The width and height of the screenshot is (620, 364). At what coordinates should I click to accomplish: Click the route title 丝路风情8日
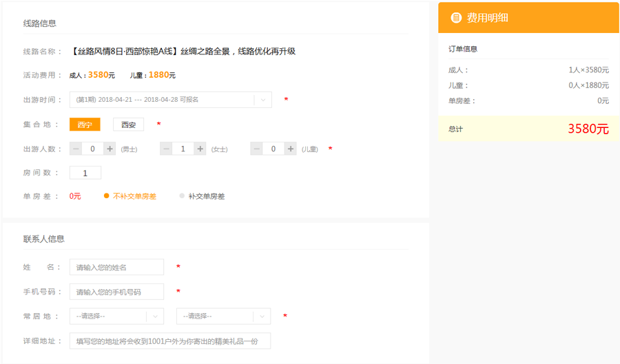(183, 52)
